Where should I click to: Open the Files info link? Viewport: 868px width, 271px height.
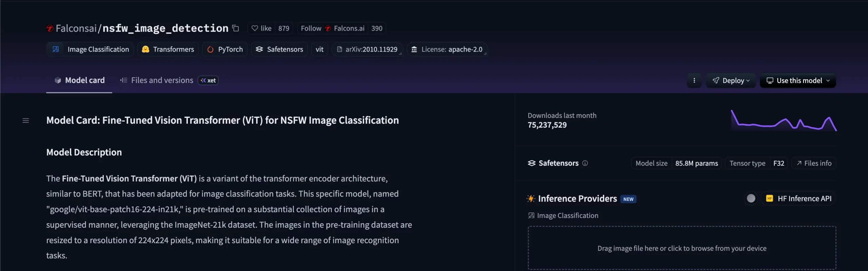[814, 163]
